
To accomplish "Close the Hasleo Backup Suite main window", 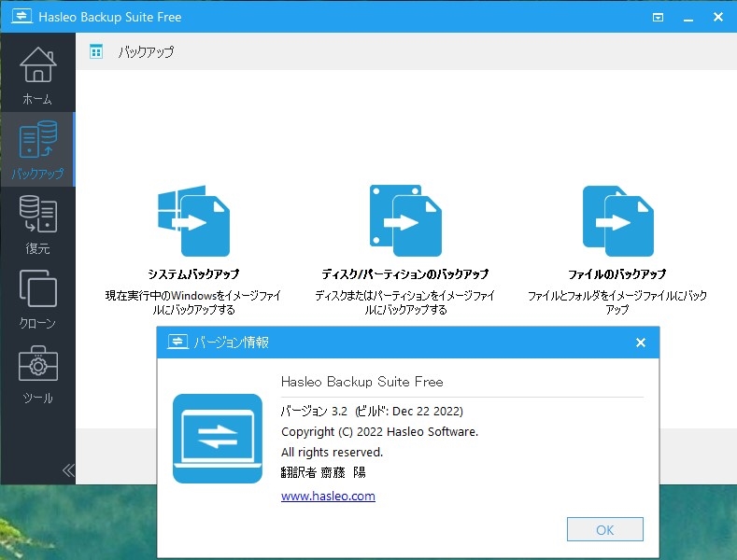I will pyautogui.click(x=717, y=18).
